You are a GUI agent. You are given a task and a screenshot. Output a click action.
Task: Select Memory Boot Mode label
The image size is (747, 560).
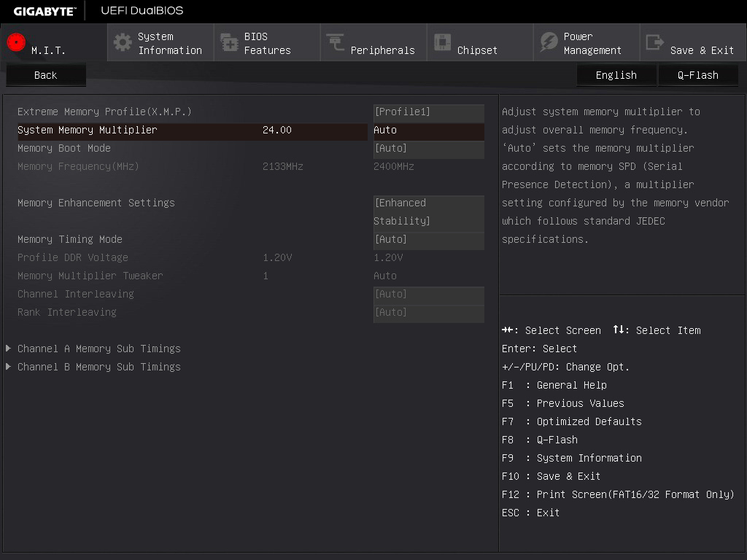pos(64,148)
